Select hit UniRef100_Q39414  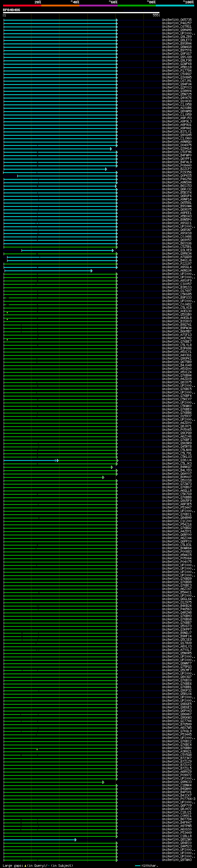pyautogui.click(x=177, y=149)
